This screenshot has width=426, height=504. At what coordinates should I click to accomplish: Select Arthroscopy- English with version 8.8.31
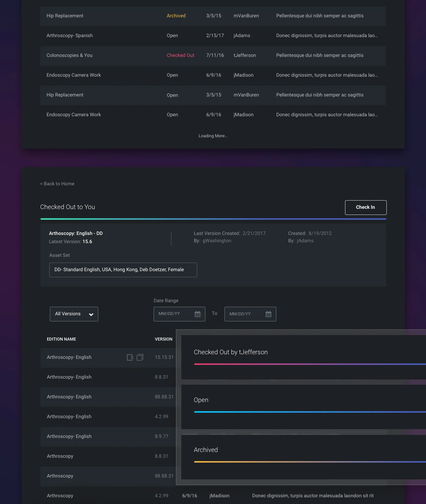click(108, 377)
